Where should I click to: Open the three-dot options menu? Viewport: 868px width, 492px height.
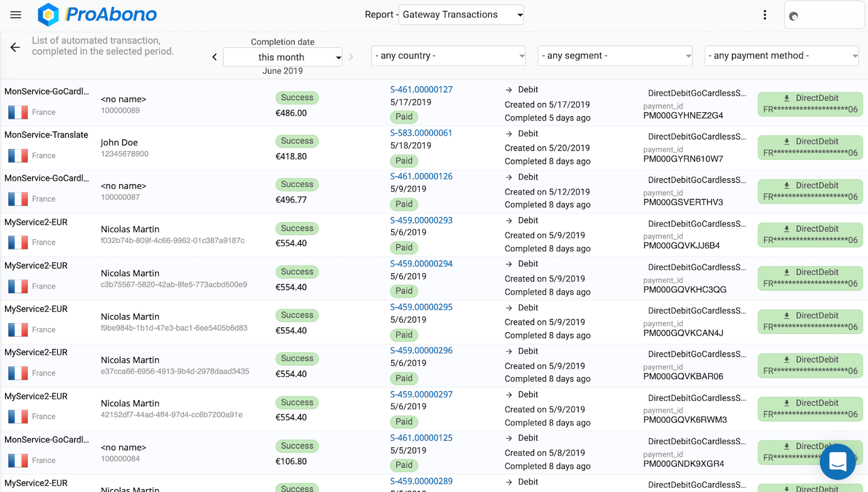(x=765, y=14)
